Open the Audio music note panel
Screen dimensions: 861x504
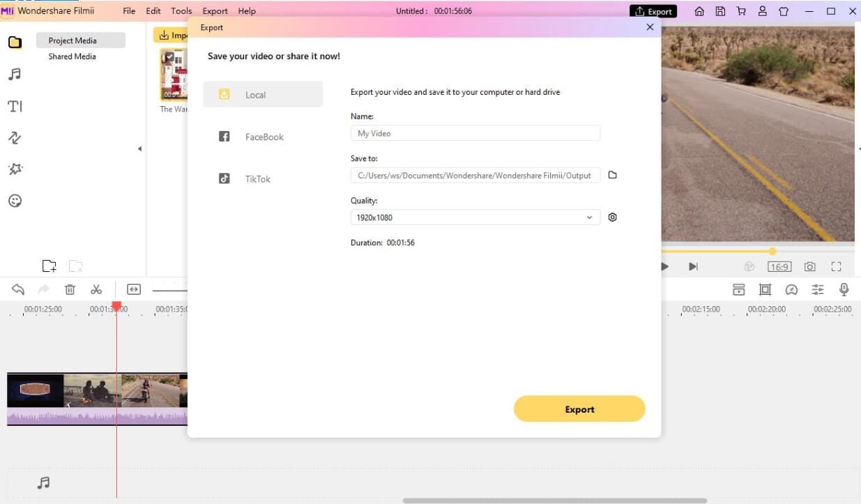[15, 74]
